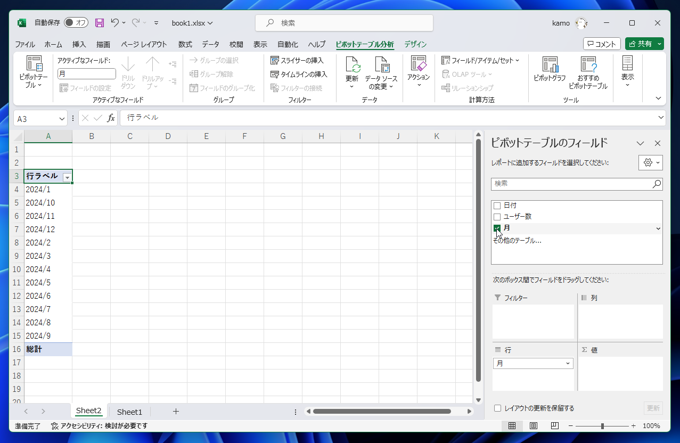The height and width of the screenshot is (443, 680).
Task: Click the Undo arrow icon
Action: (x=114, y=23)
